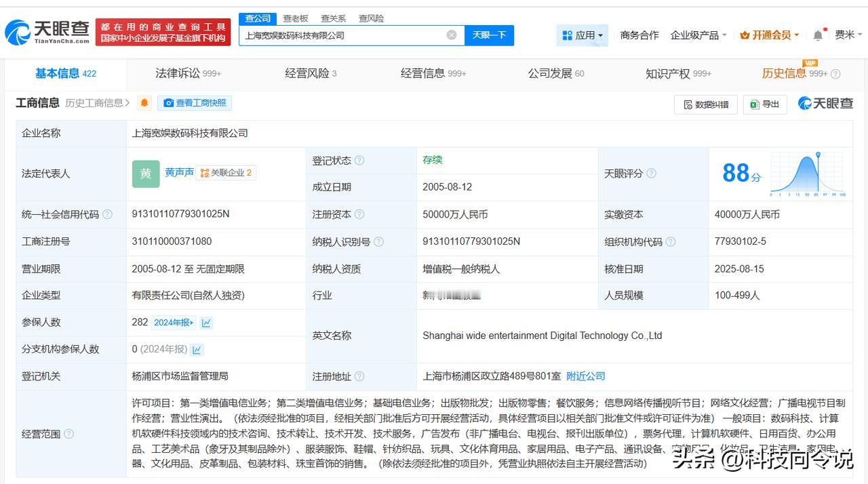Click the 天眼查 logo at right of 工商信息
The height and width of the screenshot is (484, 868).
click(825, 103)
